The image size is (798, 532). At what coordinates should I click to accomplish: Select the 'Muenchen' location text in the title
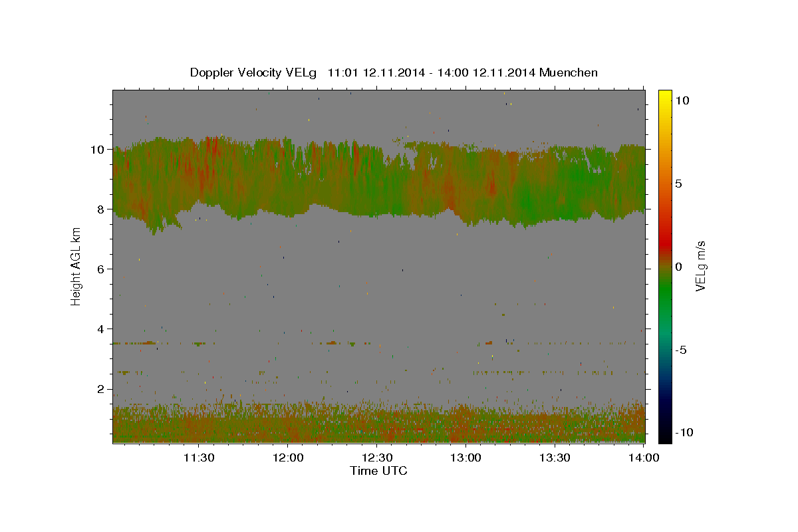[x=569, y=72]
